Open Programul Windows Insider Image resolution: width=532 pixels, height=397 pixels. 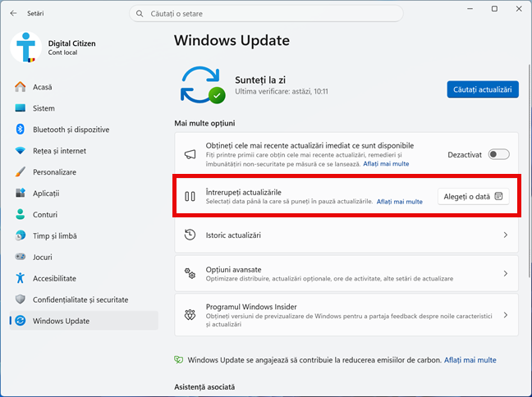pyautogui.click(x=346, y=315)
